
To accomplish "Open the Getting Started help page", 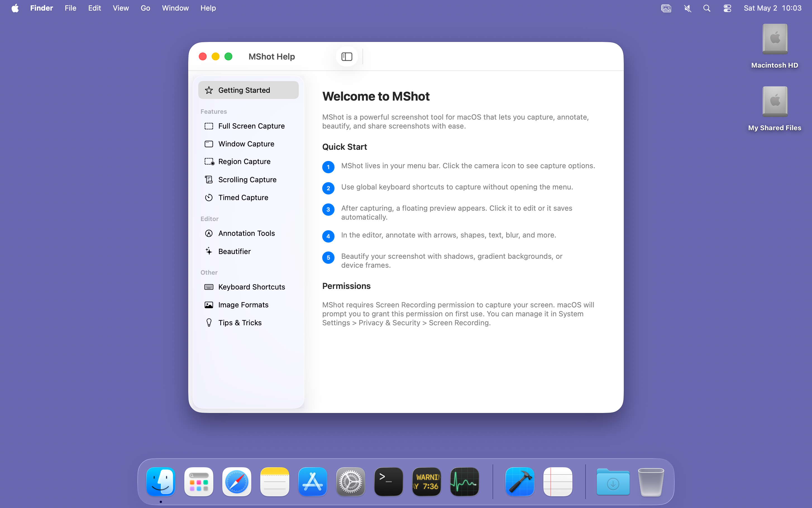I will pos(249,90).
